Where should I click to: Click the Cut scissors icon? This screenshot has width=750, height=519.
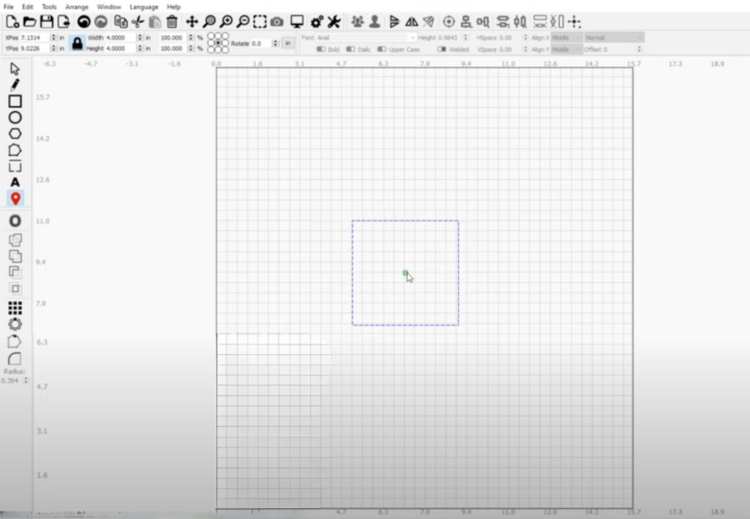pyautogui.click(x=138, y=21)
